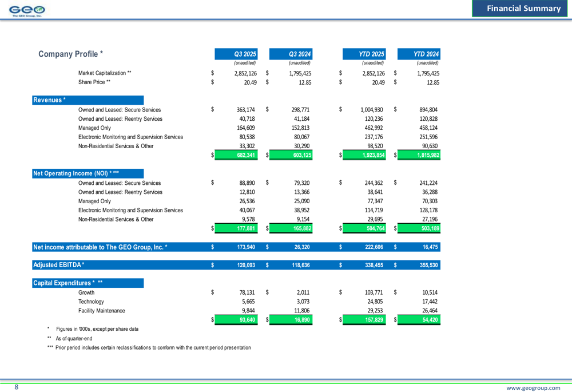
Task: Click the YTD 2025 column header
Action: tap(371, 54)
